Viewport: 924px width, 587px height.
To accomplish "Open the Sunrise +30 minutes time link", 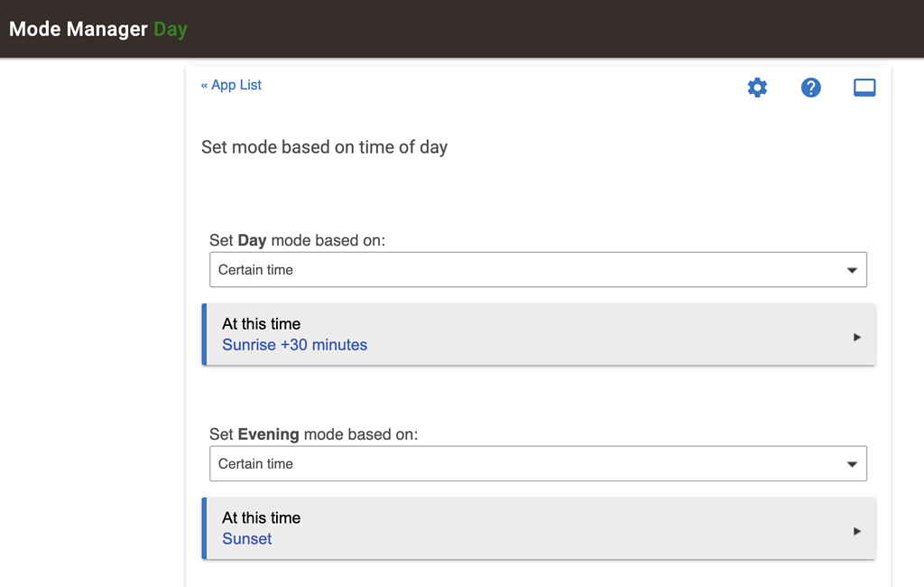I will point(294,345).
